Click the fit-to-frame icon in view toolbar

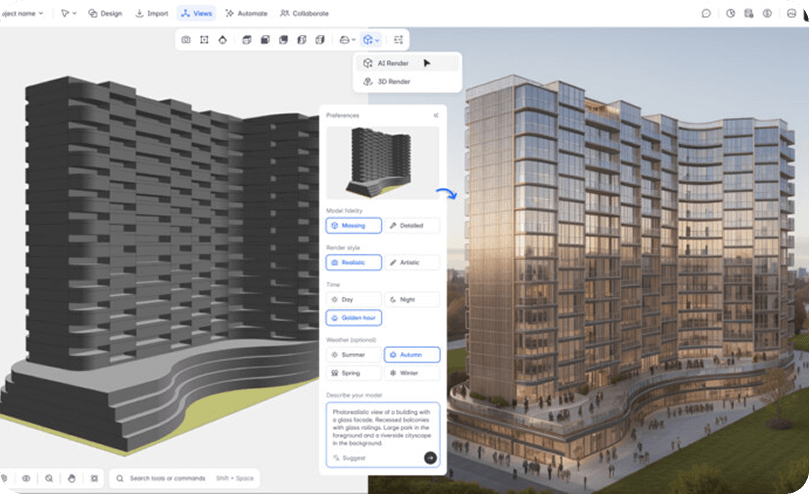[204, 40]
